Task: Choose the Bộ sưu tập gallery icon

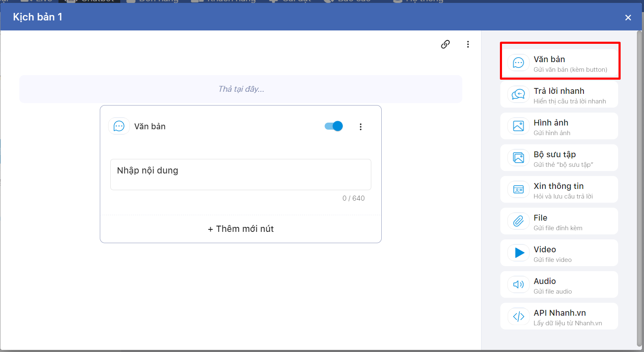Action: pyautogui.click(x=518, y=158)
